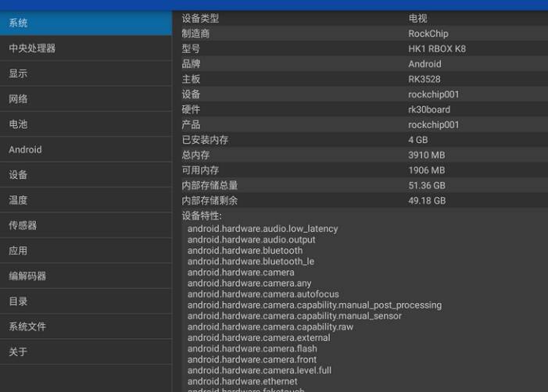The height and width of the screenshot is (392, 548).
Task: Click the 设备特性 heading
Action: pos(202,216)
